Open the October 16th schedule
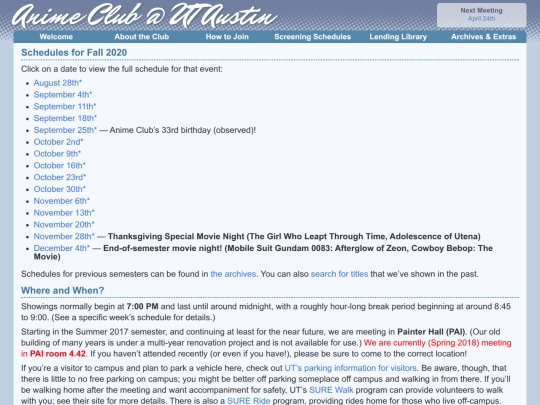Screen dimensions: 540x405 (60, 165)
